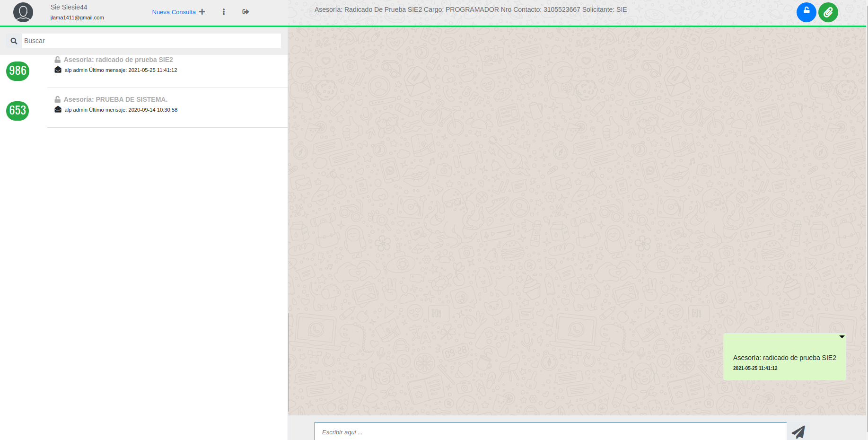The width and height of the screenshot is (868, 440).
Task: Send message with the paper plane icon
Action: tap(798, 432)
